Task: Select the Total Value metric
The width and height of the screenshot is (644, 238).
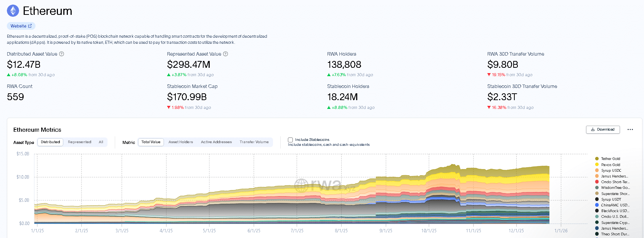Action: (x=151, y=142)
